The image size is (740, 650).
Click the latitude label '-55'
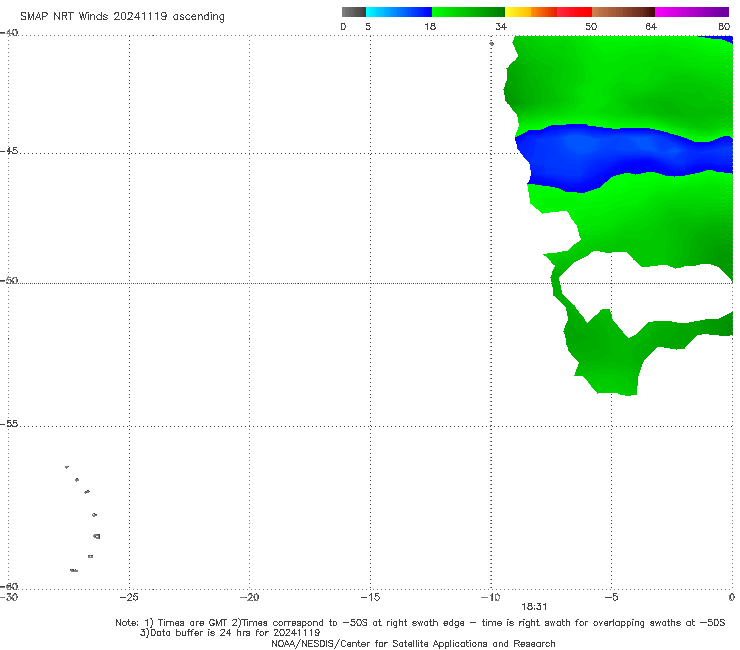click(x=9, y=424)
